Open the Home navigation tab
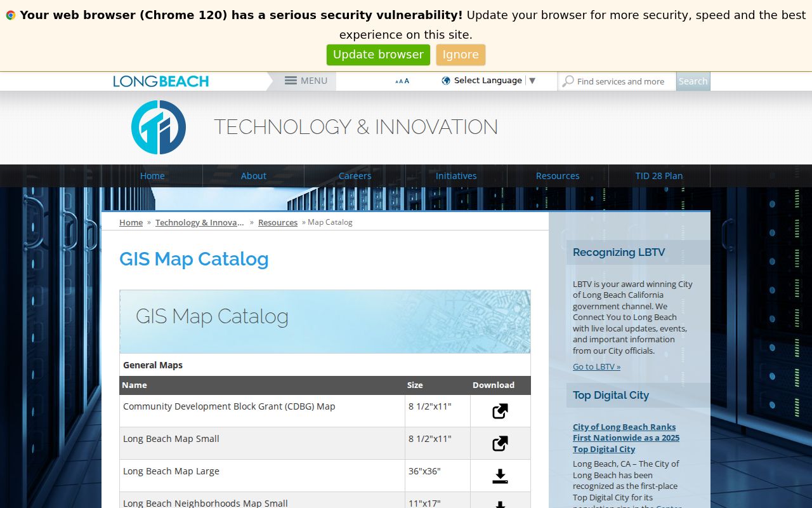Viewport: 812px width, 508px height. 152,176
